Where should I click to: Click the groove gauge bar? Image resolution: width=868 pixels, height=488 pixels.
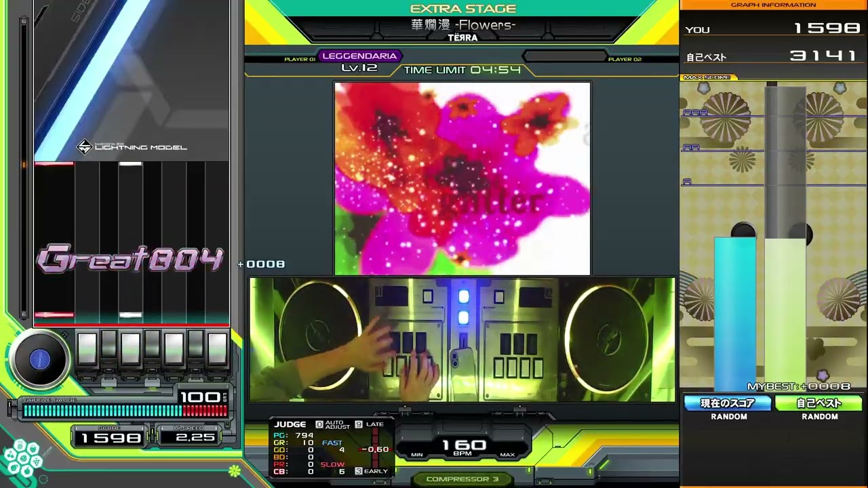[x=125, y=411]
